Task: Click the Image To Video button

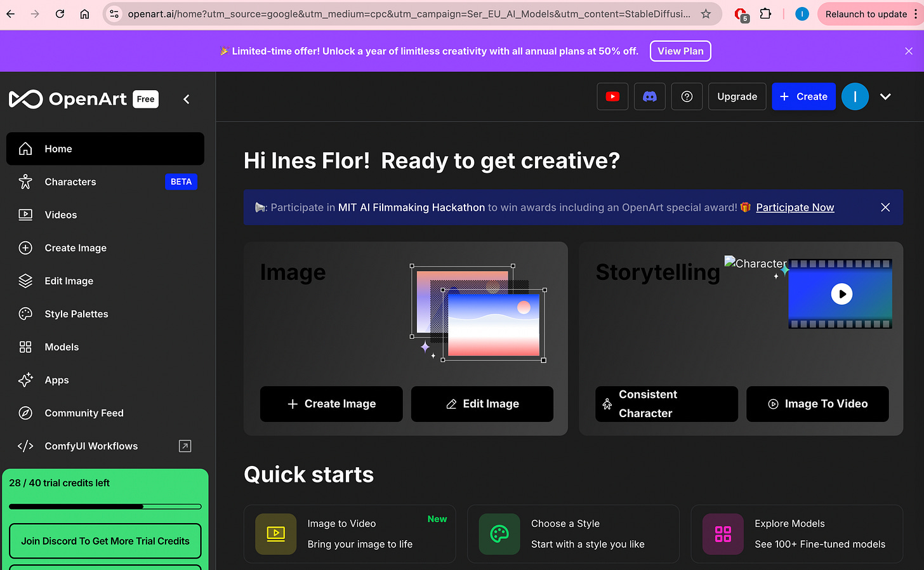Action: click(x=817, y=404)
